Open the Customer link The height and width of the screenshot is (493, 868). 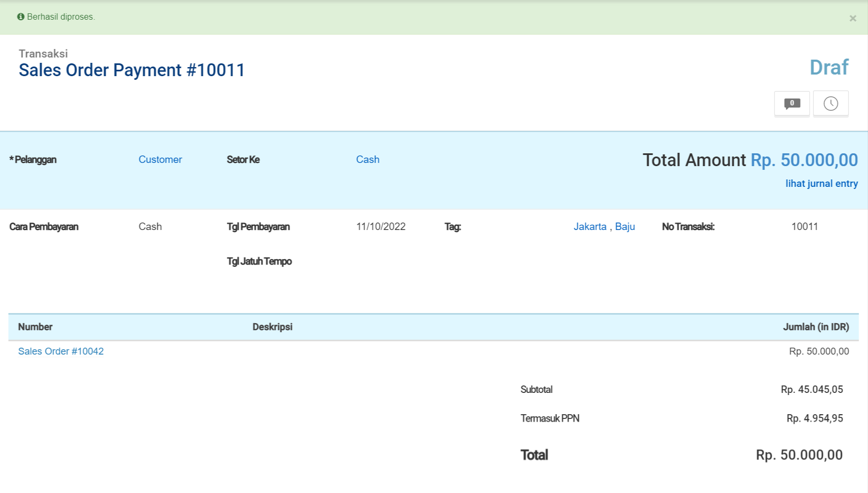pyautogui.click(x=160, y=159)
